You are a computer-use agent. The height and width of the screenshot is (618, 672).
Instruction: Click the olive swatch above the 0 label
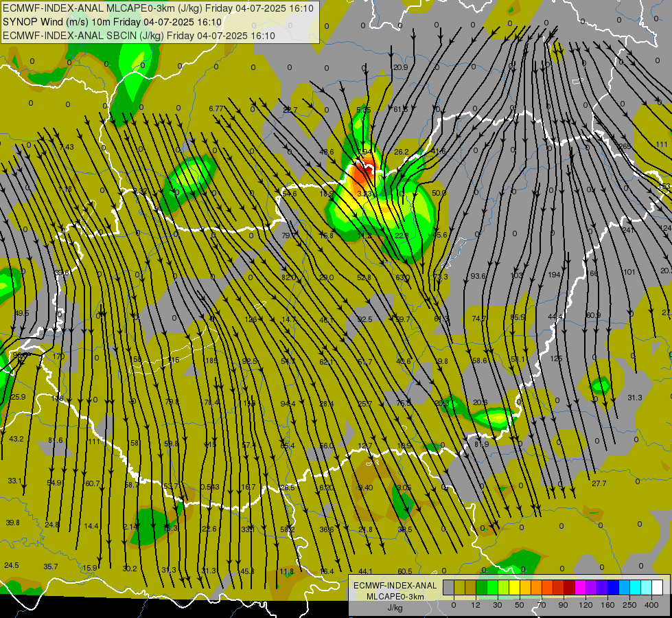(x=459, y=587)
